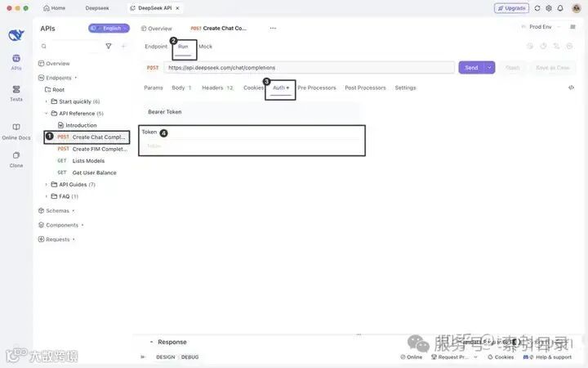
Task: Click the code snippet icon beside Settings tab
Action: point(571,88)
